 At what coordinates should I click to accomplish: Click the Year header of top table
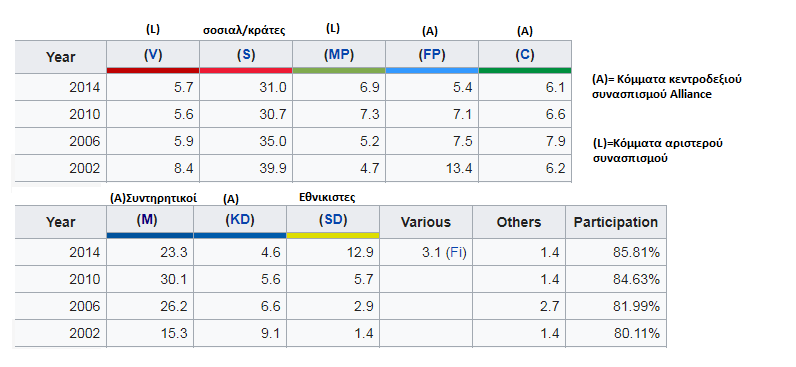(60, 57)
